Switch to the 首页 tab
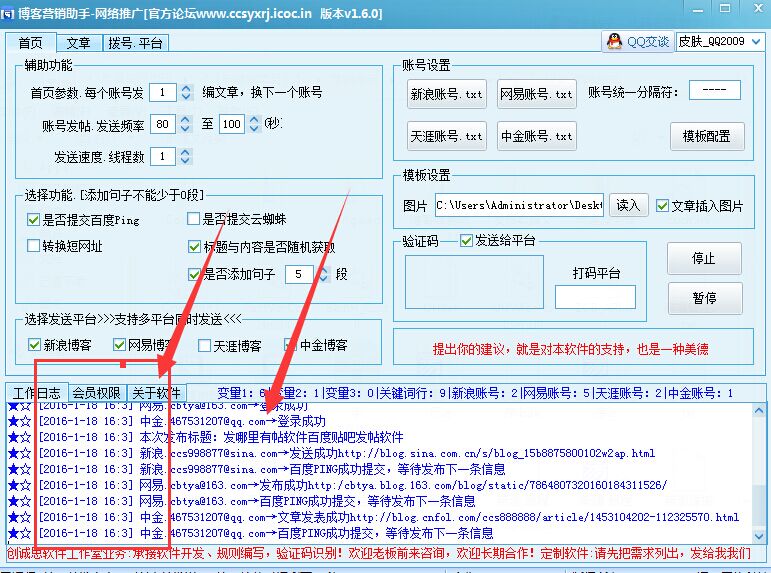771x573 pixels. tap(30, 43)
